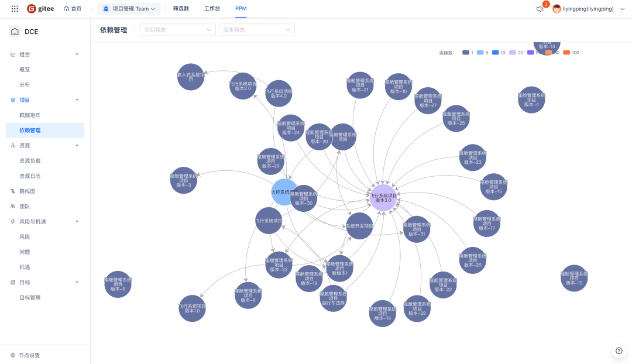
Task: Click the DCE workspace icon
Action: (15, 32)
